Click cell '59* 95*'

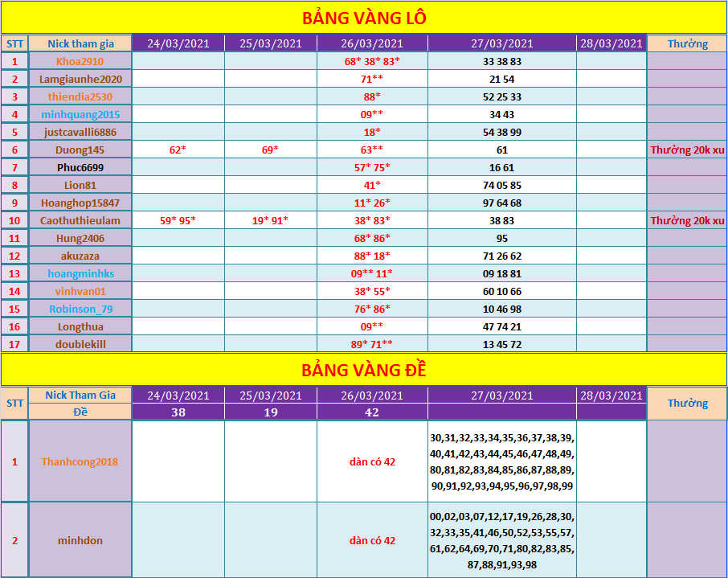click(x=178, y=220)
